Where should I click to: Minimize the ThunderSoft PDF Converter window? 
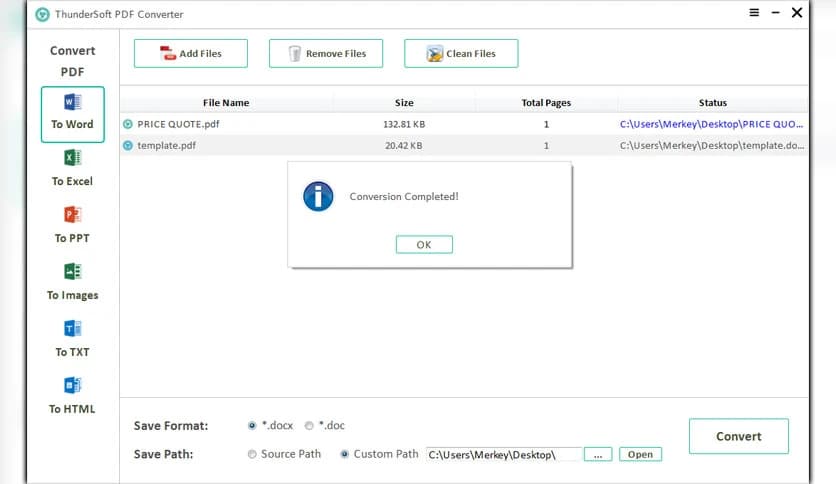[x=776, y=13]
